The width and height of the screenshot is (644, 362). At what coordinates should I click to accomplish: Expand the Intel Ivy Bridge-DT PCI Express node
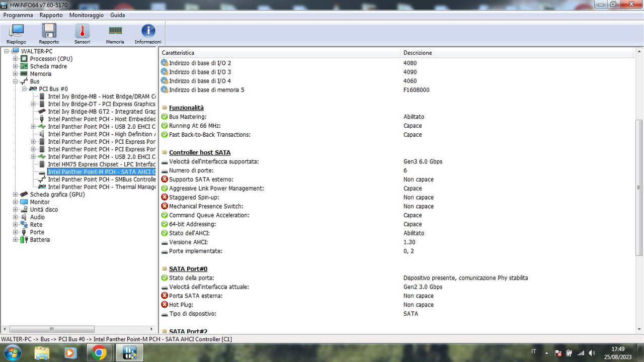coord(33,104)
